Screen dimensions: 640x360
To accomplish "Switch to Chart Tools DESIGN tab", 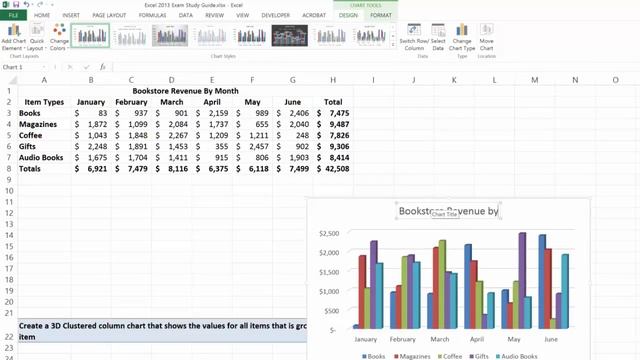I will [348, 15].
